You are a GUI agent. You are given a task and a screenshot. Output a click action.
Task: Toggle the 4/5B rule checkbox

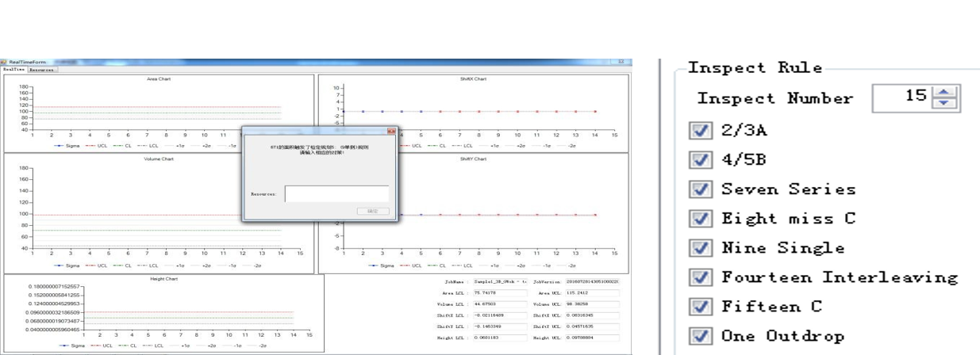[x=700, y=160]
